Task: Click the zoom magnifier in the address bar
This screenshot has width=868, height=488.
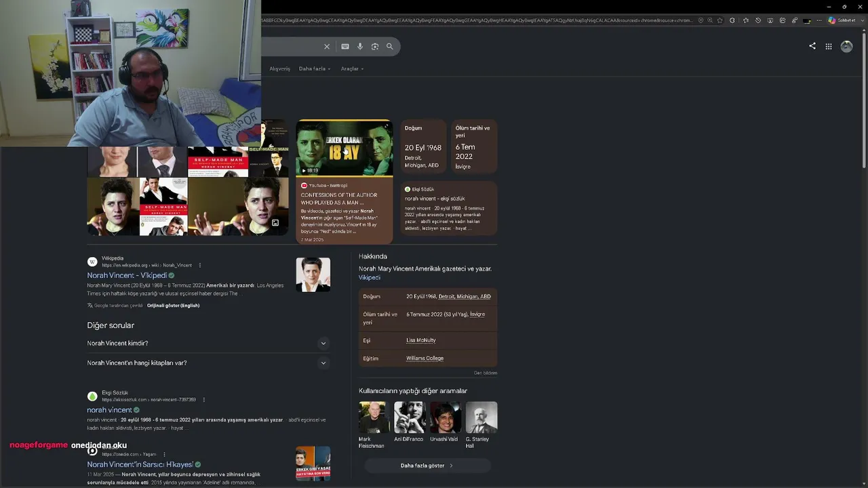Action: tap(710, 20)
